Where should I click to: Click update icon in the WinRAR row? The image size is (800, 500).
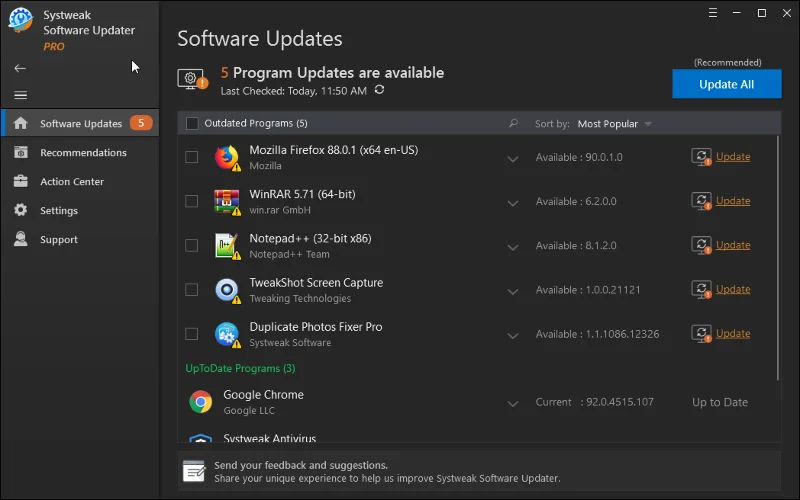(701, 201)
